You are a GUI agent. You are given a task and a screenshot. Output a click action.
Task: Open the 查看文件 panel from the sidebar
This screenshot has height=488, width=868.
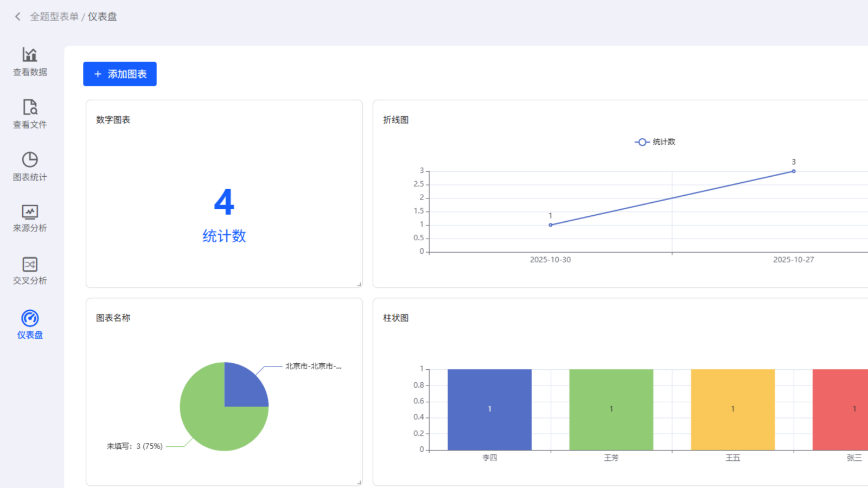click(30, 107)
